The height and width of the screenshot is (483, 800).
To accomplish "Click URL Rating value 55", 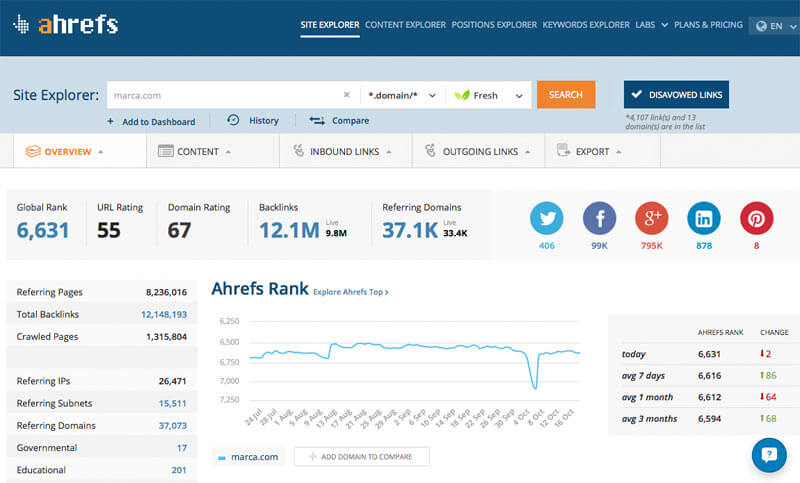I will [109, 230].
